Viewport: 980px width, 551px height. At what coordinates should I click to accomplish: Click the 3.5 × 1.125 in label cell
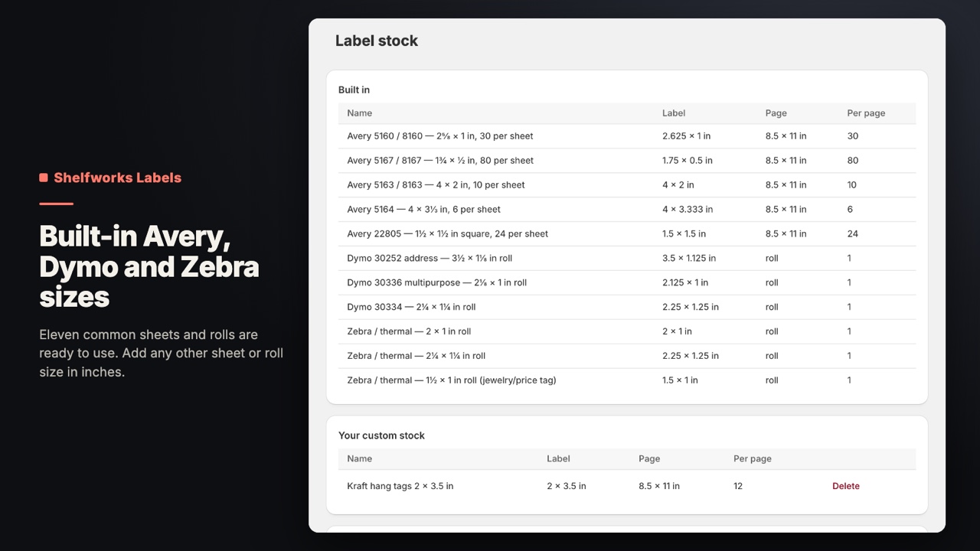coord(689,259)
